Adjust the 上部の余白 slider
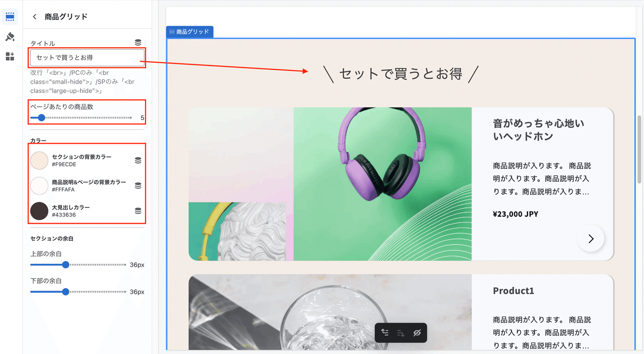644x354 pixels. pos(78,264)
